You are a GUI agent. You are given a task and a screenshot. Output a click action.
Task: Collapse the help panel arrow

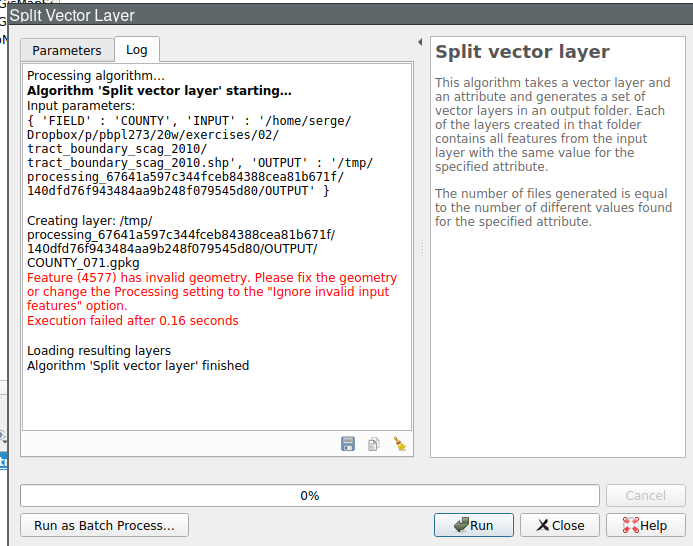[x=420, y=42]
